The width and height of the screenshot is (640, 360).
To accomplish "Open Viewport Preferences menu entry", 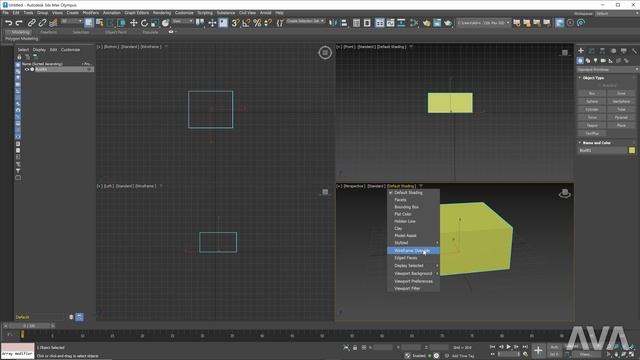I will point(413,281).
